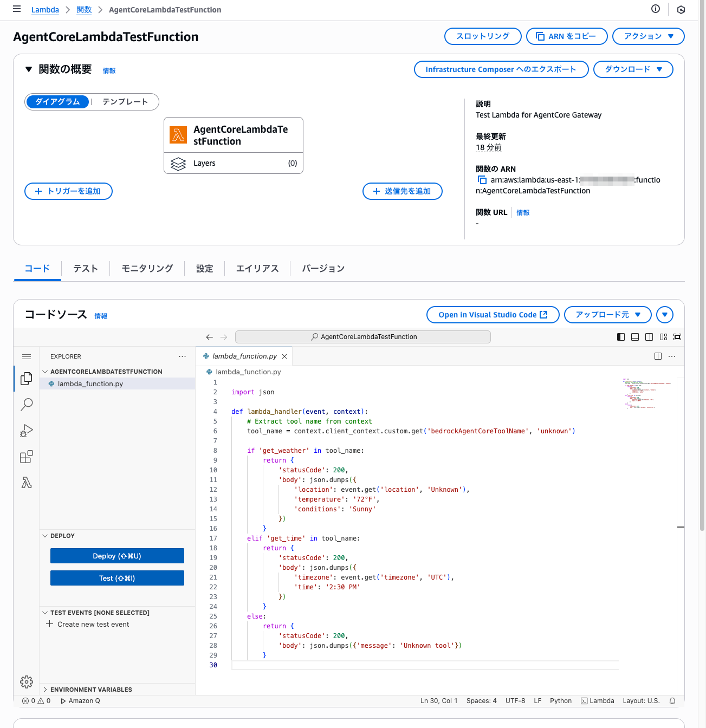Open the hamburger navigation menu
The image size is (706, 728).
17,9
